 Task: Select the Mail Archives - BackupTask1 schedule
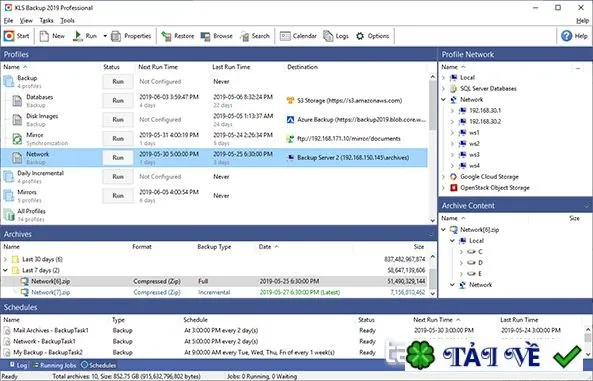click(x=51, y=330)
